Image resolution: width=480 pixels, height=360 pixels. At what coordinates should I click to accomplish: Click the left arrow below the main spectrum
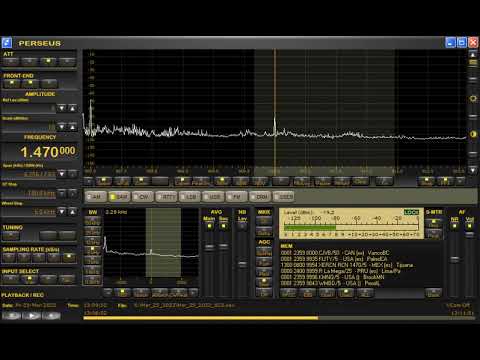89,181
